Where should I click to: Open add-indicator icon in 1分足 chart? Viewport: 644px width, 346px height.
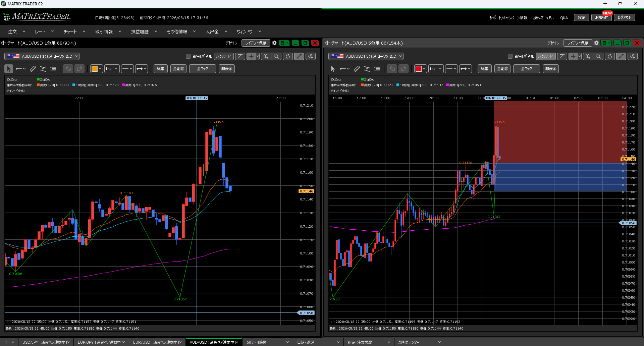pyautogui.click(x=311, y=56)
